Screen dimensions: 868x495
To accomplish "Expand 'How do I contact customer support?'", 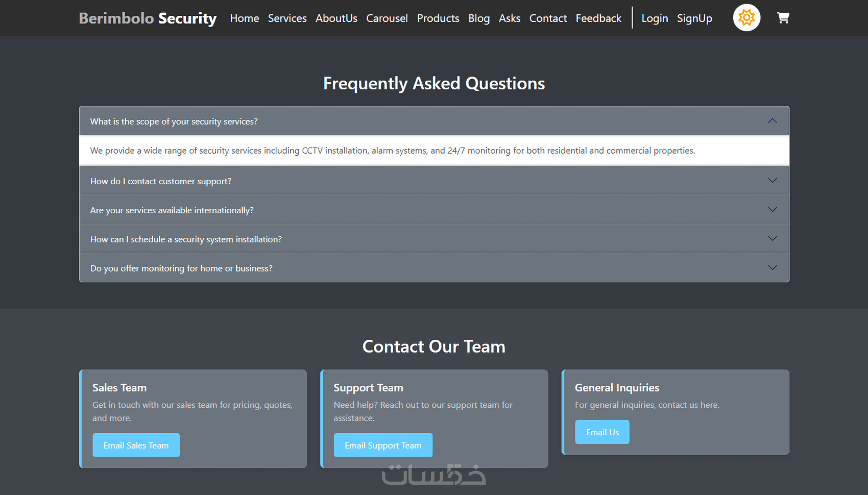I will point(433,181).
